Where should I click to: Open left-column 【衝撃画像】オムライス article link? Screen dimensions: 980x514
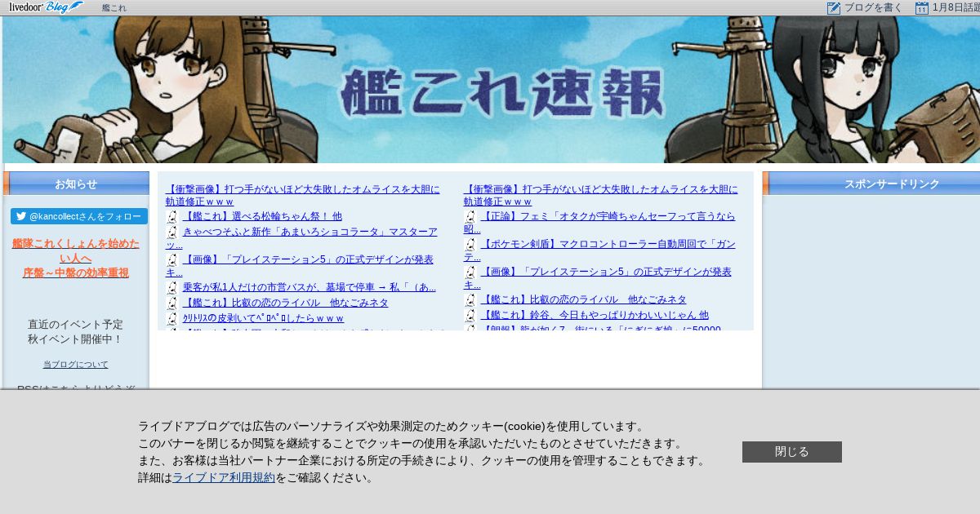click(302, 195)
